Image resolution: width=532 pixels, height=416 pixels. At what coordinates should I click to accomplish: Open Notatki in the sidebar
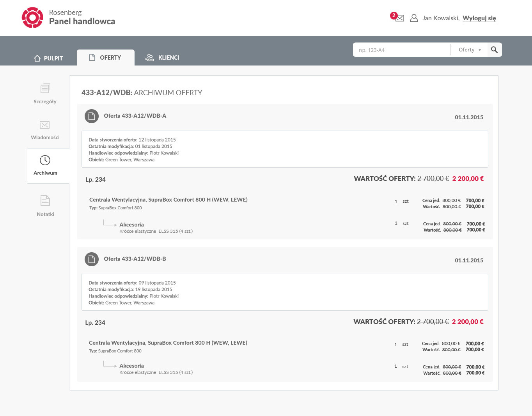point(45,205)
